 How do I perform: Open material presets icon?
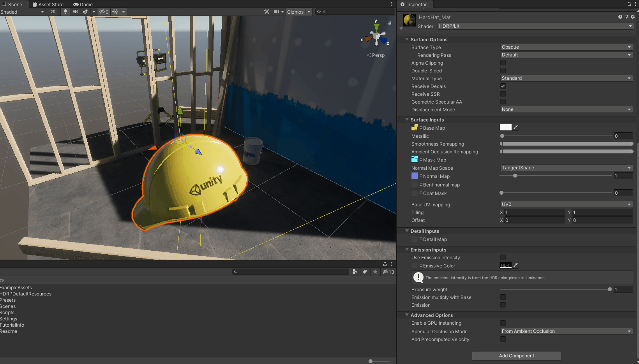(627, 17)
